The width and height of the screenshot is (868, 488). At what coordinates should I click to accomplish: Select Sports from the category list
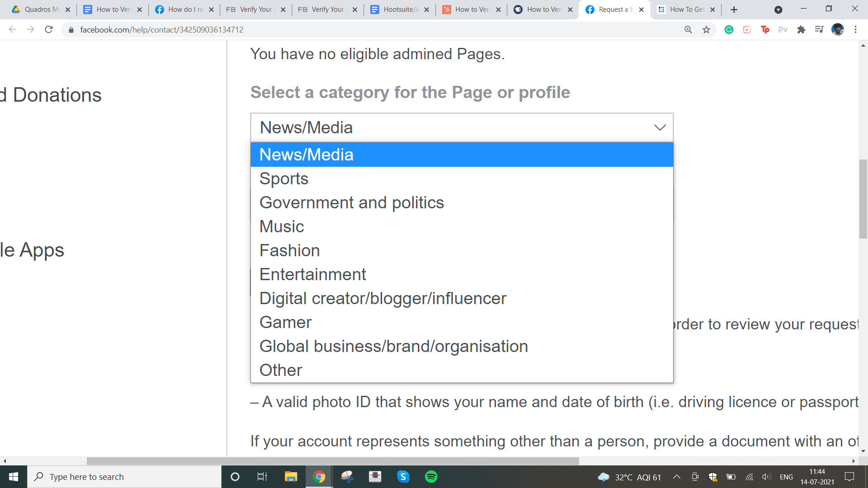pyautogui.click(x=283, y=178)
